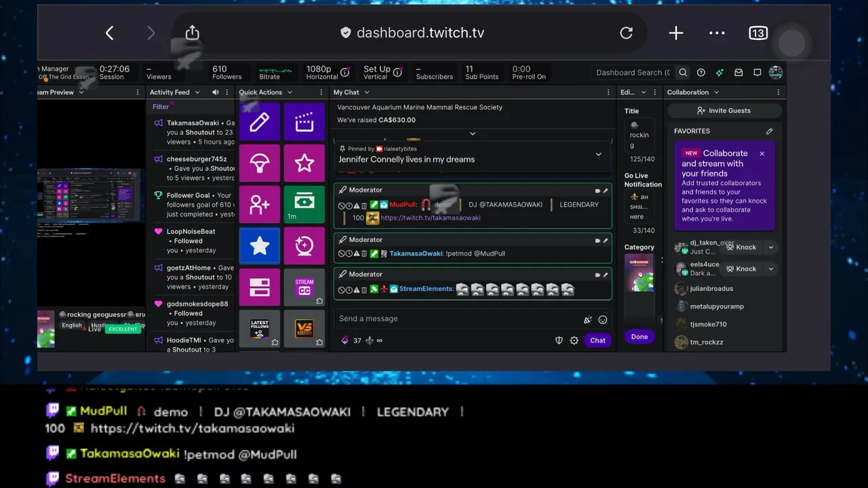Screen dimensions: 868x488
Task: Click the purple outlined star quick action
Action: (304, 163)
